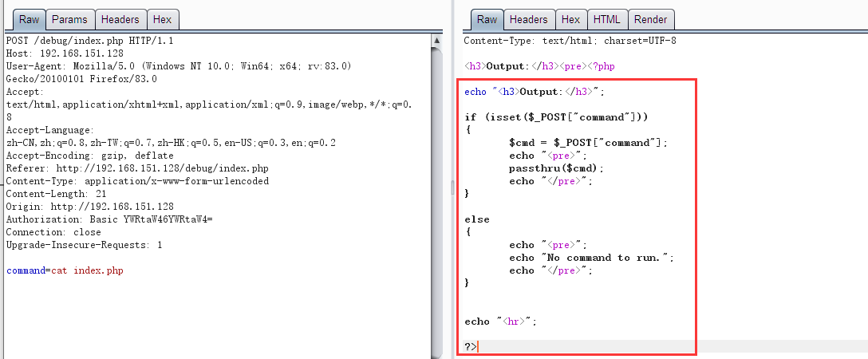Click request pane scroll-up arrow
Screen dimensions: 868x359
click(436, 41)
